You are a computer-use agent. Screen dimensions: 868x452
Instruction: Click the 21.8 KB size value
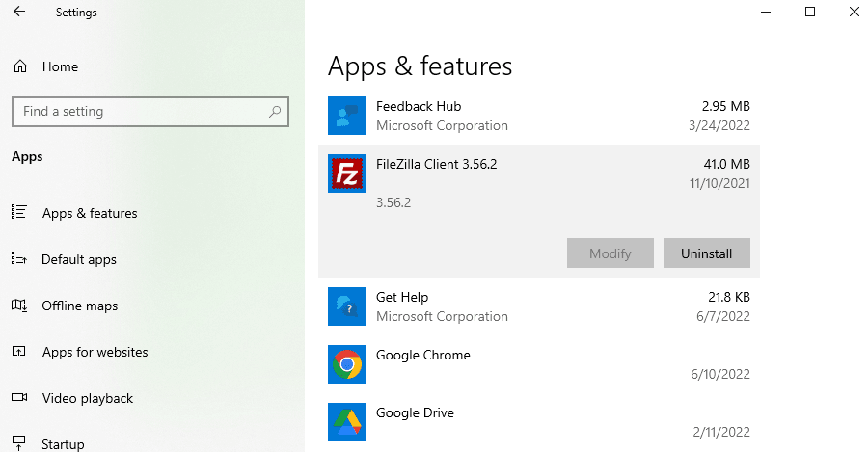coord(728,297)
